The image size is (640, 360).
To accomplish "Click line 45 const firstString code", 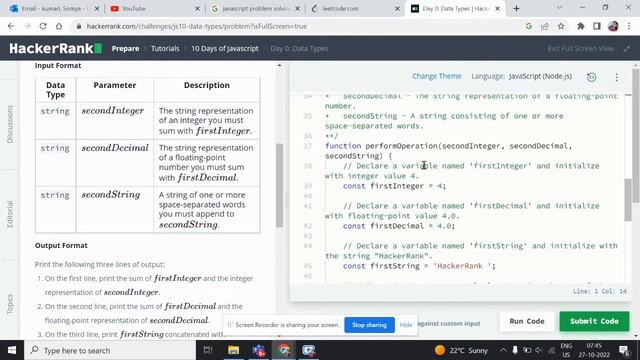I will tap(419, 266).
